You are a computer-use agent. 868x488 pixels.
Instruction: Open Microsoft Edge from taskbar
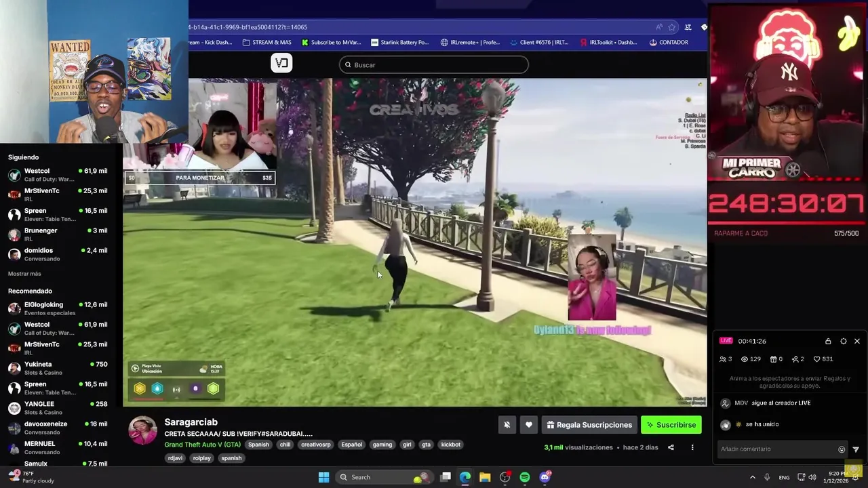[465, 477]
